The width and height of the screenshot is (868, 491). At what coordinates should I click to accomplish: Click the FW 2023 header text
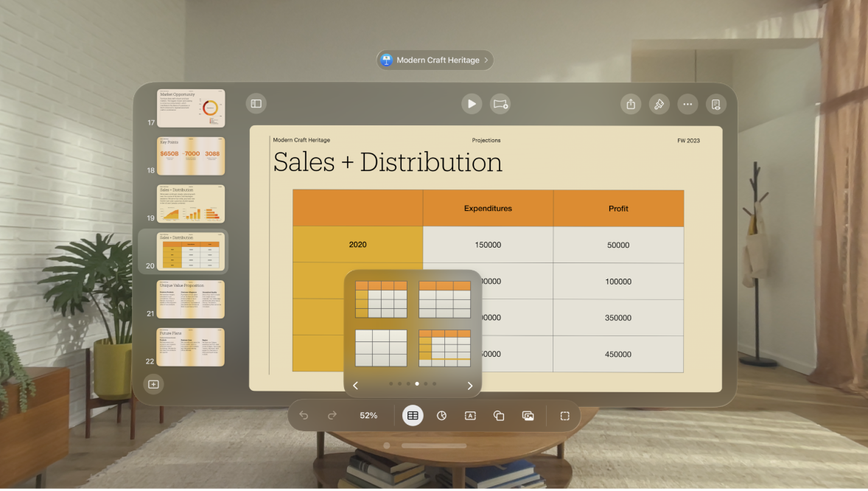click(689, 141)
